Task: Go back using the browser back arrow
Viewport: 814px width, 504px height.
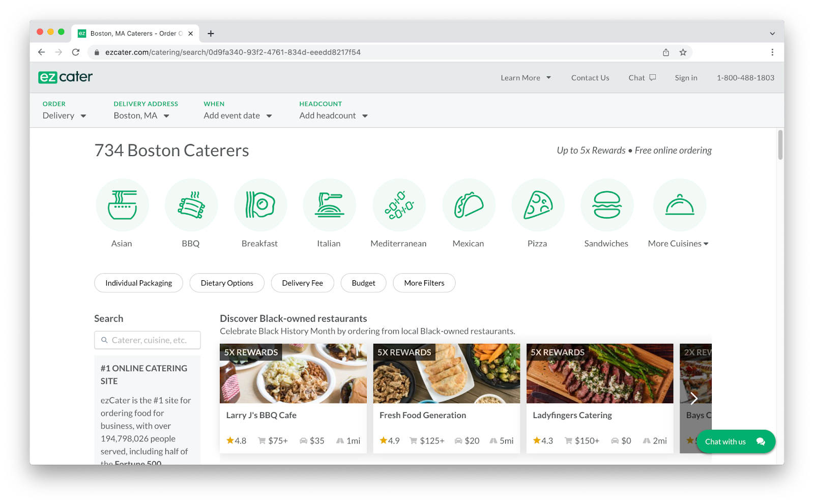Action: pyautogui.click(x=42, y=52)
